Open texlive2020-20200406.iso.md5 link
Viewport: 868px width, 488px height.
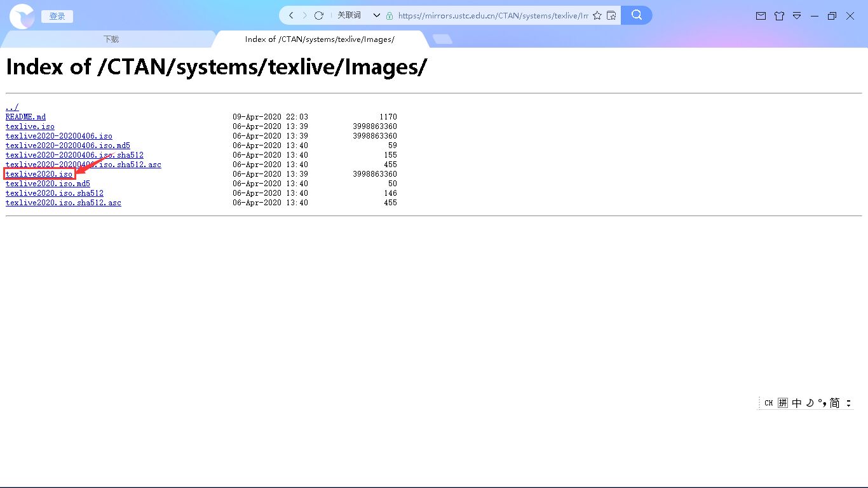(68, 146)
